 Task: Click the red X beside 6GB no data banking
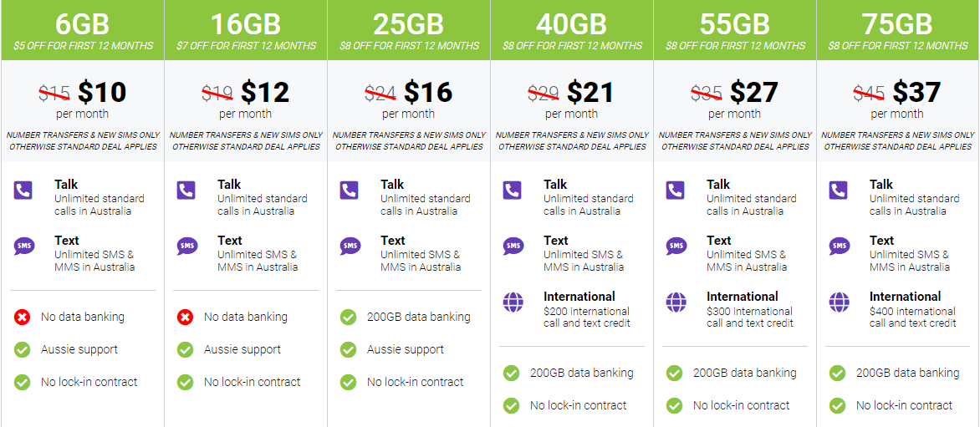tap(23, 318)
